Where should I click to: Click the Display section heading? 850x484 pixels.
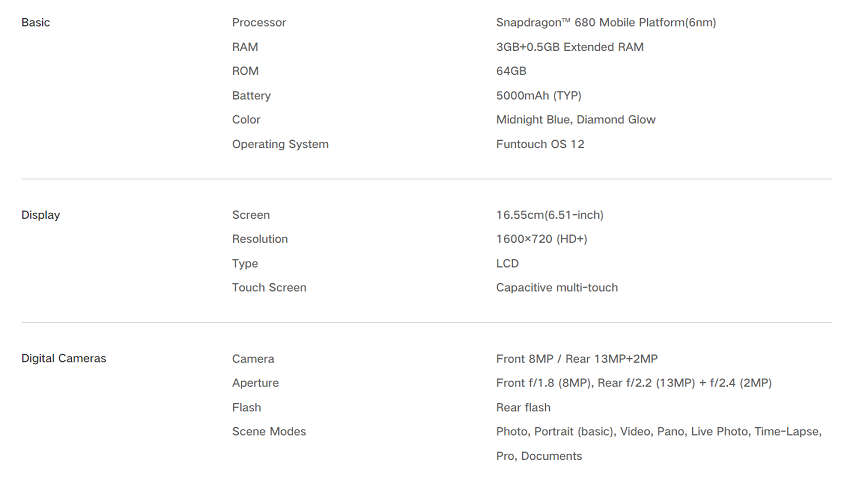[41, 215]
